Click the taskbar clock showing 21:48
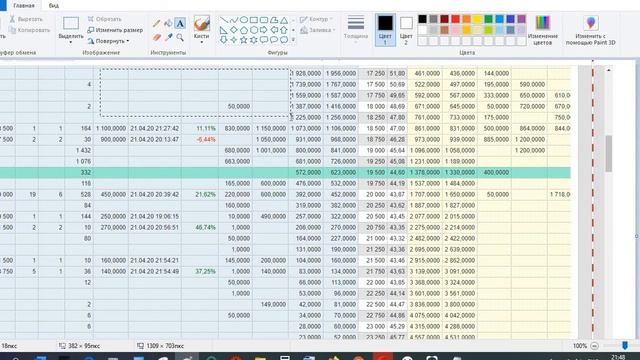 [618, 357]
